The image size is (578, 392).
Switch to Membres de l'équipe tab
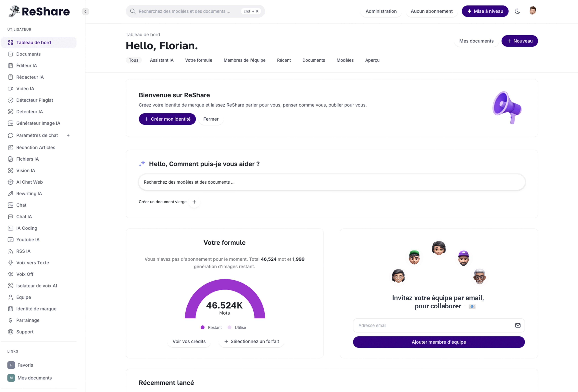point(245,60)
